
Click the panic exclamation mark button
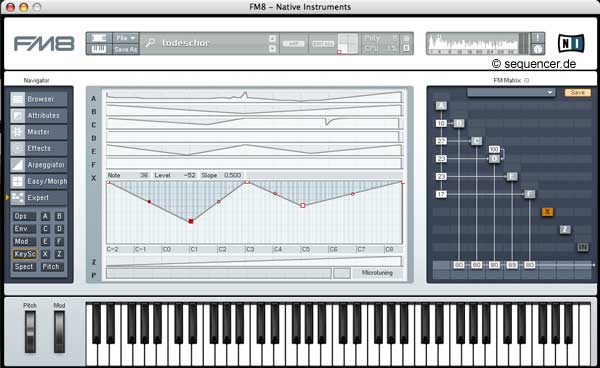[538, 37]
